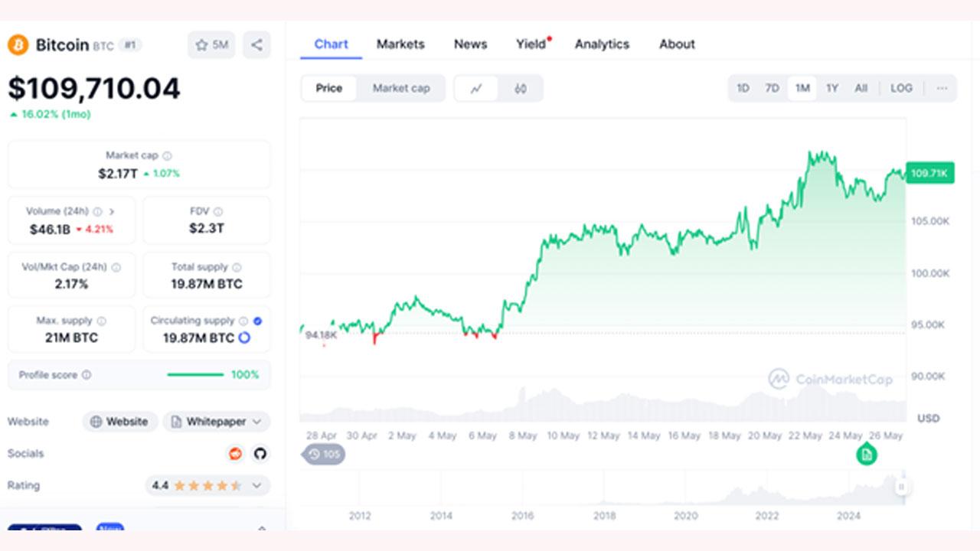Click the green document event marker
The image size is (980, 551).
(866, 455)
